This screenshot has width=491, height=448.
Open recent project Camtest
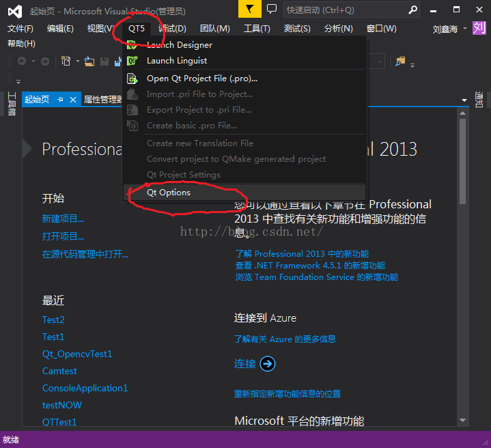[x=59, y=371]
